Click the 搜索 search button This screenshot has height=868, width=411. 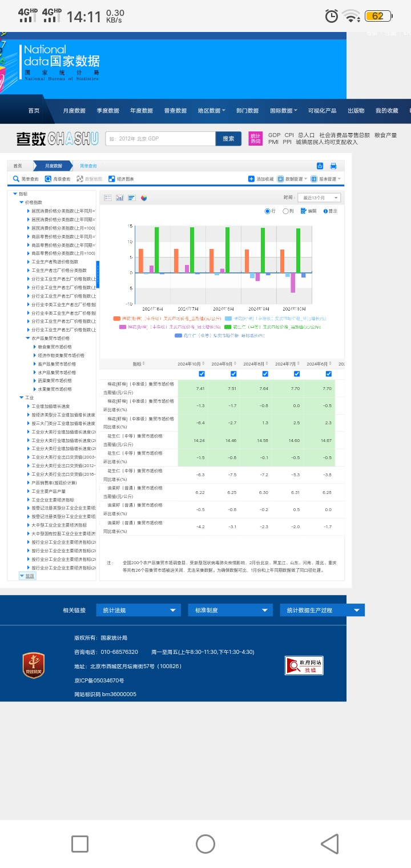pos(229,138)
